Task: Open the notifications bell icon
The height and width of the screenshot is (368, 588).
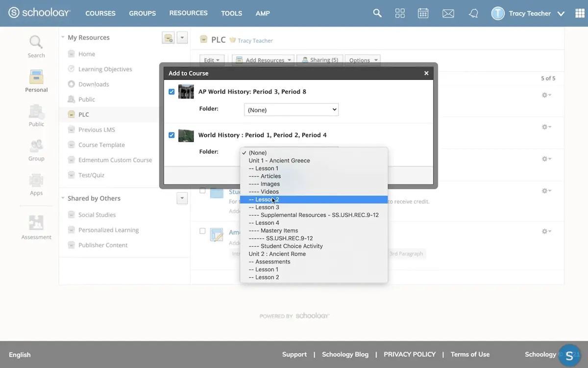Action: [x=473, y=13]
